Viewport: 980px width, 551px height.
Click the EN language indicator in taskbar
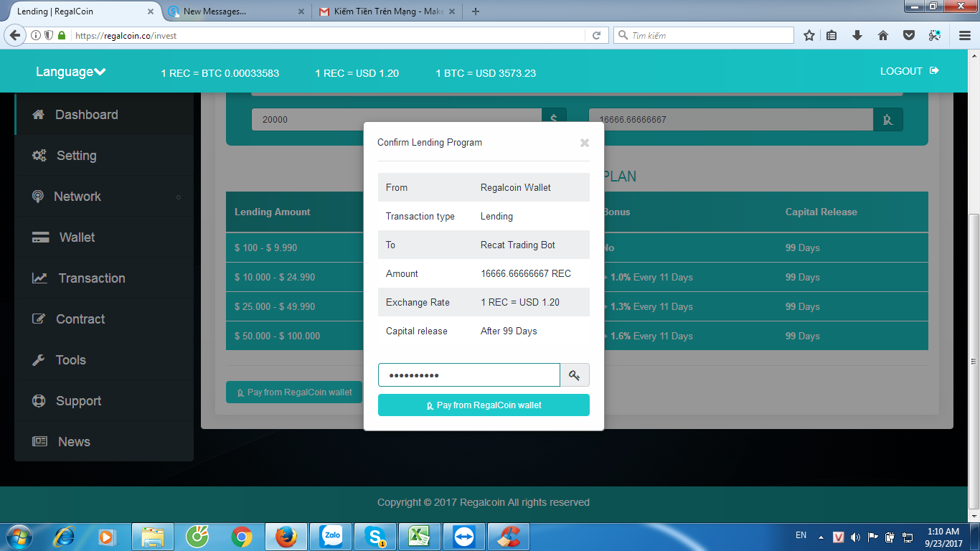[x=801, y=535]
